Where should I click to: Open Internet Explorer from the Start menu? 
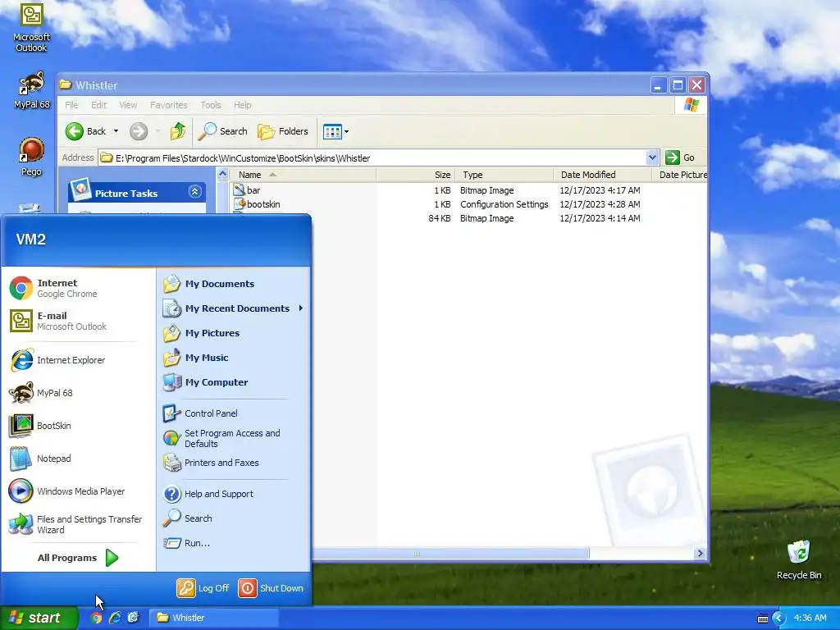[58, 360]
